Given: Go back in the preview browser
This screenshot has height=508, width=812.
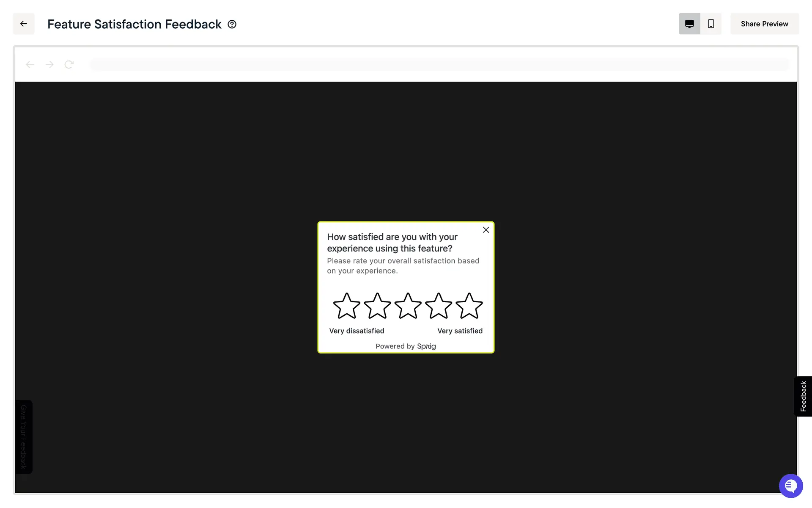Looking at the screenshot, I should (30, 64).
